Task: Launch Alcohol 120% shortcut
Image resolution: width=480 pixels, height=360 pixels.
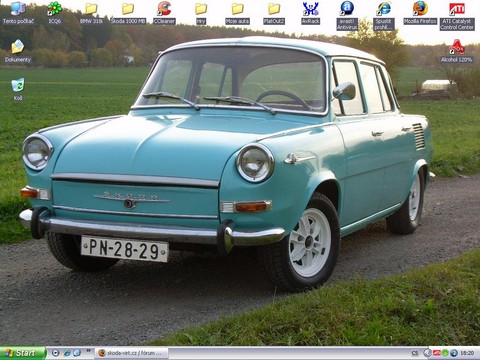Action: click(x=457, y=51)
